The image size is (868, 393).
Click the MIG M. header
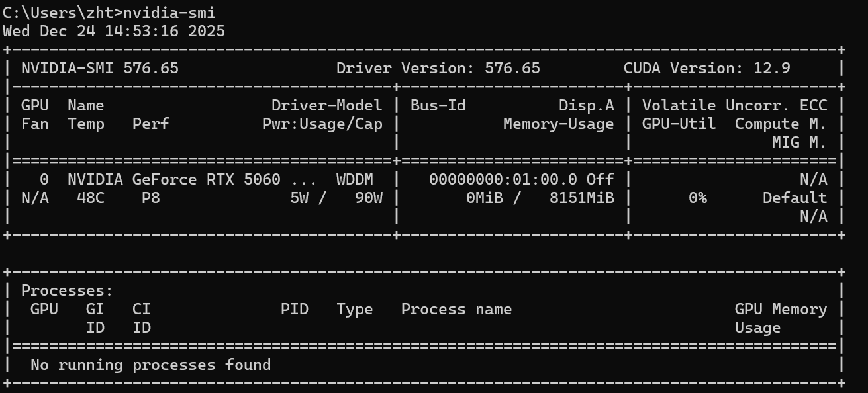click(799, 142)
